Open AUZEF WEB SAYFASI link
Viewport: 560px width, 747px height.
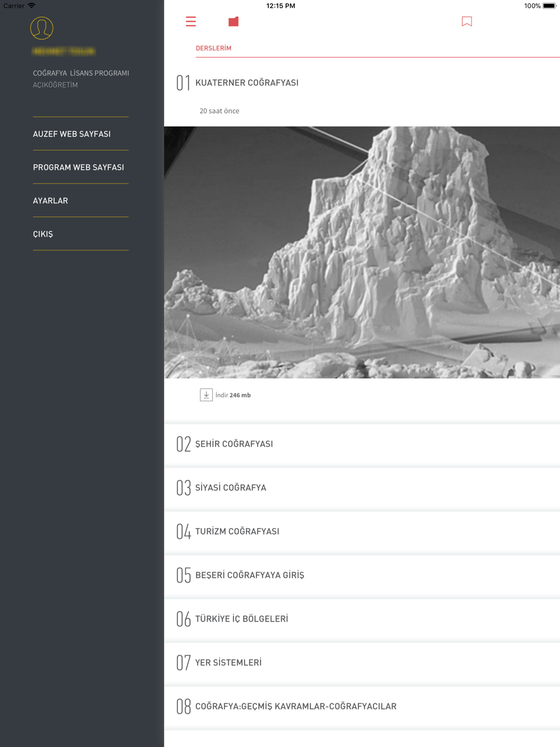[x=72, y=134]
